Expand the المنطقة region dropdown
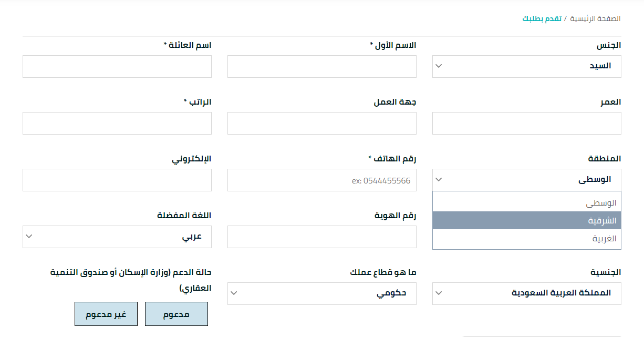The width and height of the screenshot is (644, 337). pos(526,180)
